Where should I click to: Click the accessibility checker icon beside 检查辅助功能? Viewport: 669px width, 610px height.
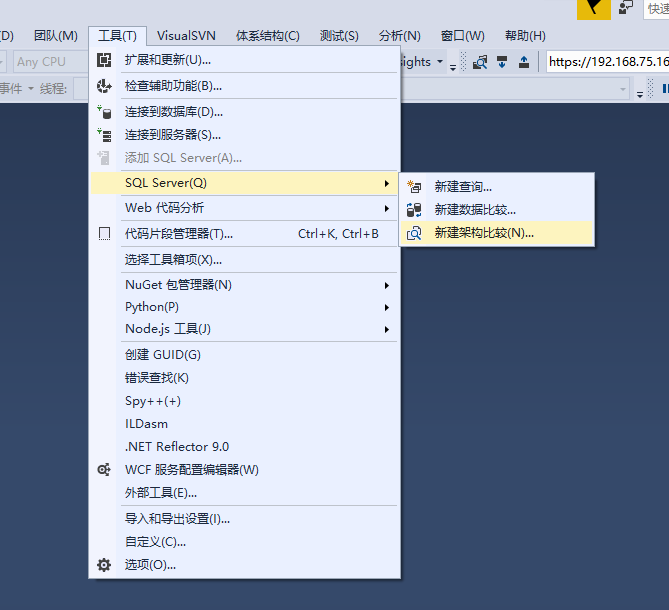(x=104, y=86)
